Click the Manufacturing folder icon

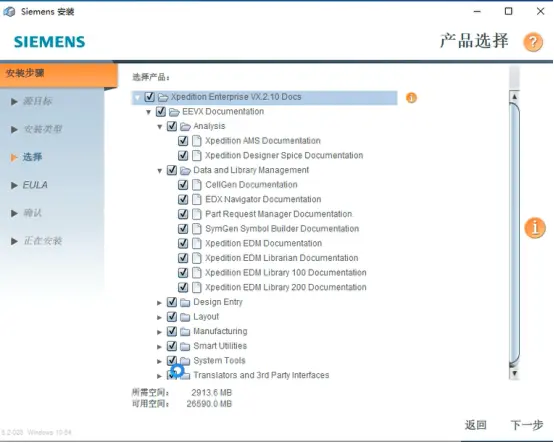coord(185,332)
